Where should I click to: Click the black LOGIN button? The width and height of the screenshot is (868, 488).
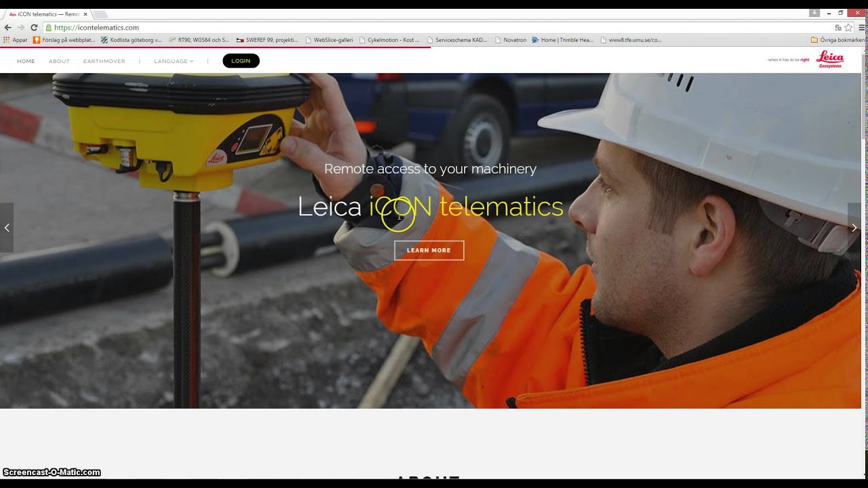241,61
